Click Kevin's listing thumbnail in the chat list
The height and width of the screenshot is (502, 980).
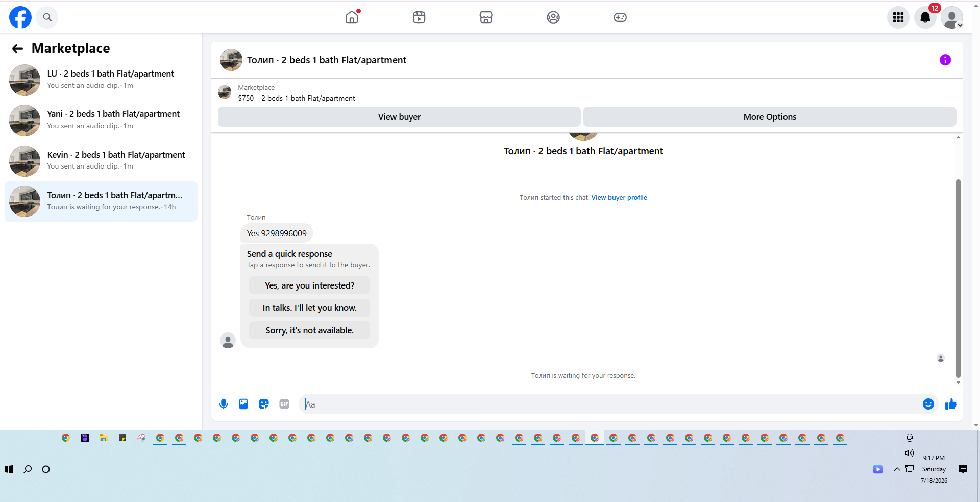(24, 161)
